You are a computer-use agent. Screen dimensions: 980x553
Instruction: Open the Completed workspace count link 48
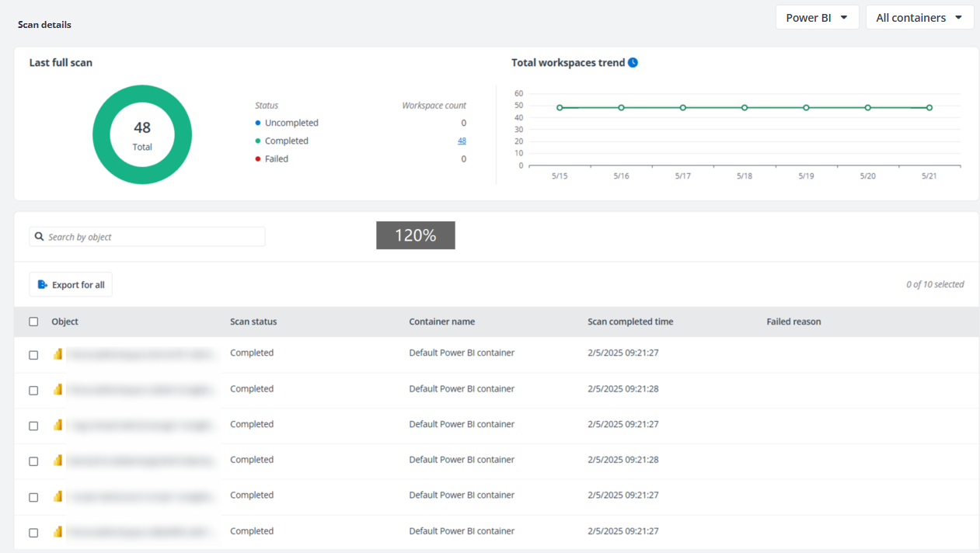(462, 141)
